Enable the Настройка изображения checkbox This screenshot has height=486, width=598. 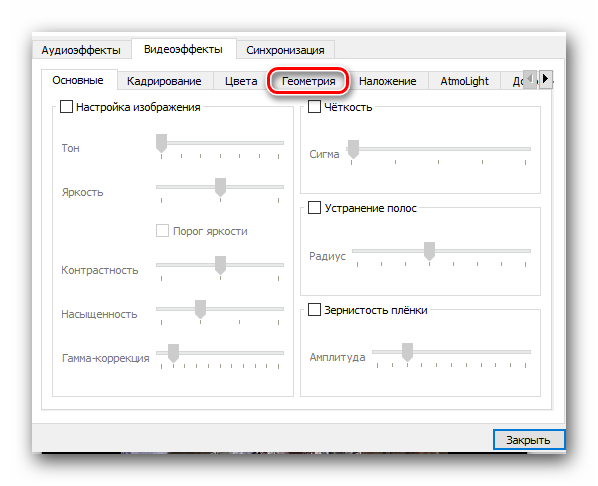point(66,106)
